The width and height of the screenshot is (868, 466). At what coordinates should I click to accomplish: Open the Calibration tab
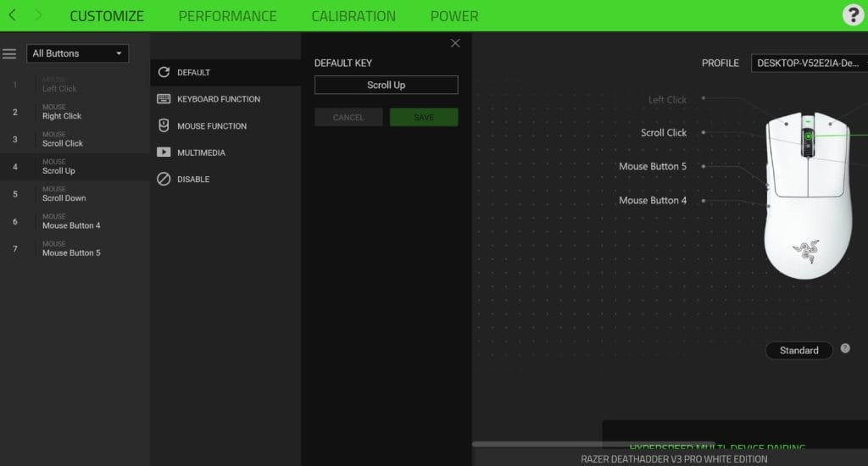[353, 16]
